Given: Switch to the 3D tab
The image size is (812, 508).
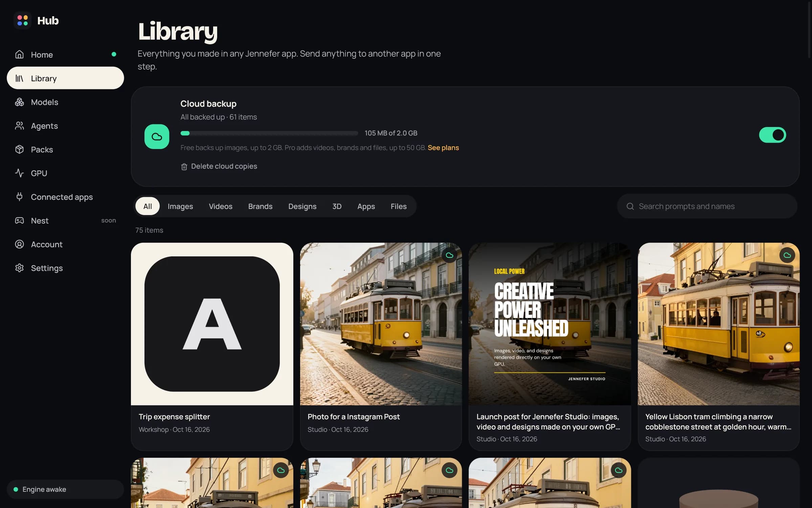Looking at the screenshot, I should click(x=337, y=206).
